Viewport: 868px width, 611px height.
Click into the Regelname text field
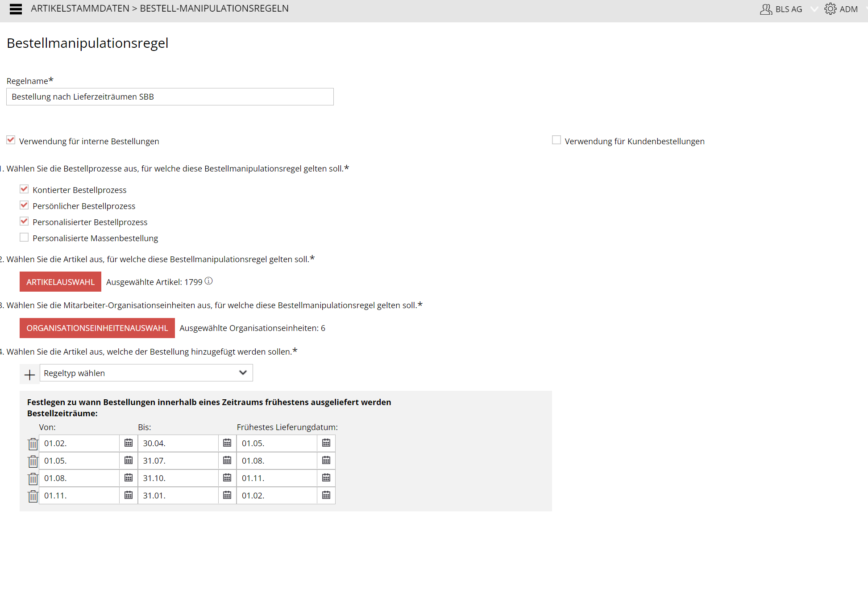[x=170, y=97]
